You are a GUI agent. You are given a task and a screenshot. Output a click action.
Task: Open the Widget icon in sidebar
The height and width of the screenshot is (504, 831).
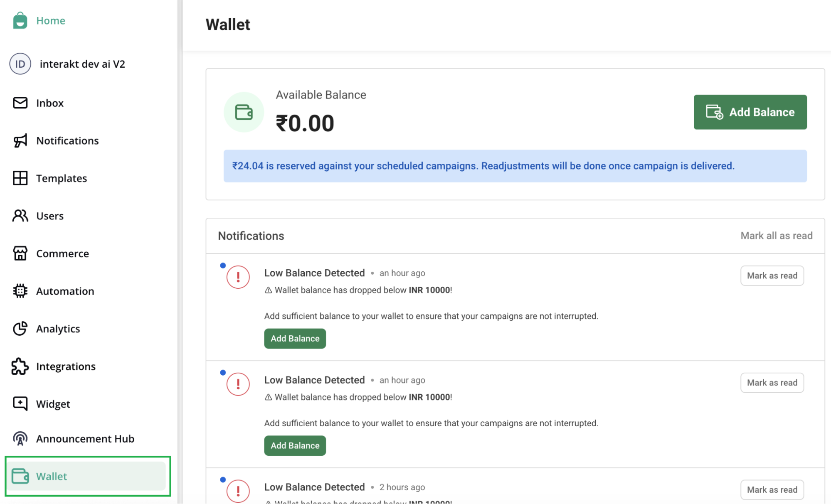click(20, 403)
